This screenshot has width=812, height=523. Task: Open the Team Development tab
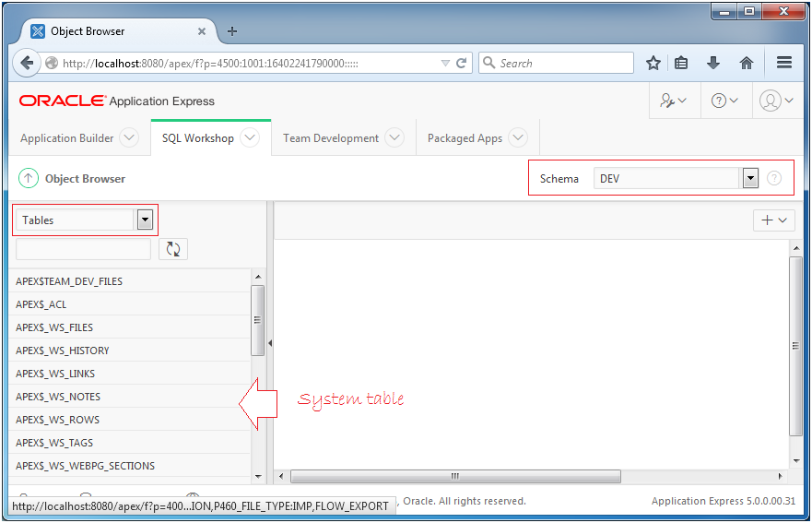[x=331, y=138]
